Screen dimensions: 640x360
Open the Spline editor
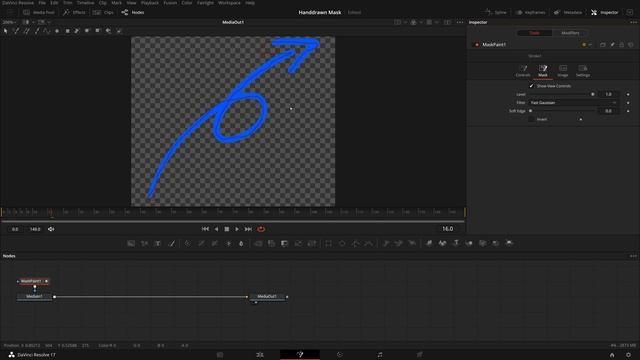point(496,13)
